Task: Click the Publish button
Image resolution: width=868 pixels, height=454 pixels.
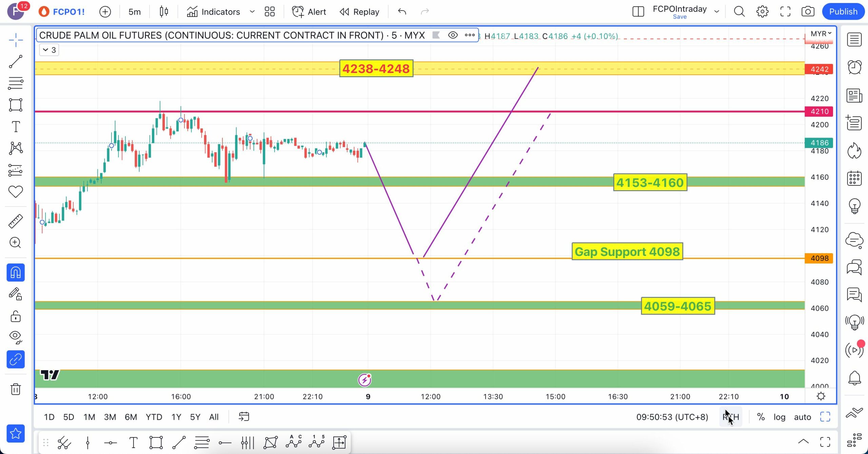Action: point(843,12)
